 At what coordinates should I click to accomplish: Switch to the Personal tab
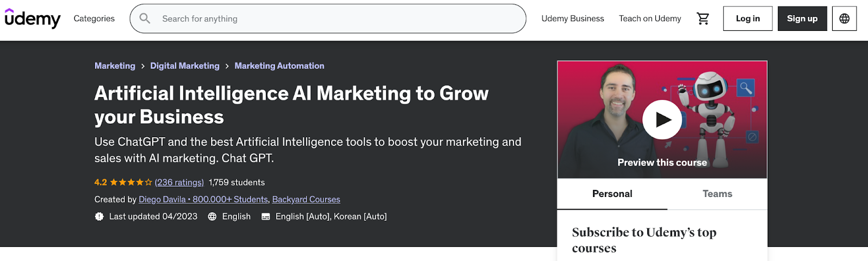[612, 194]
